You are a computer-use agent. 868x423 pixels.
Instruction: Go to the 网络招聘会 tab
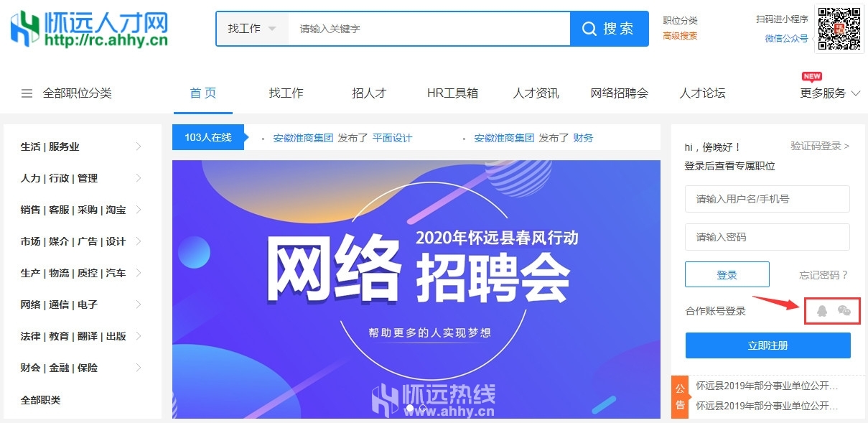click(620, 93)
